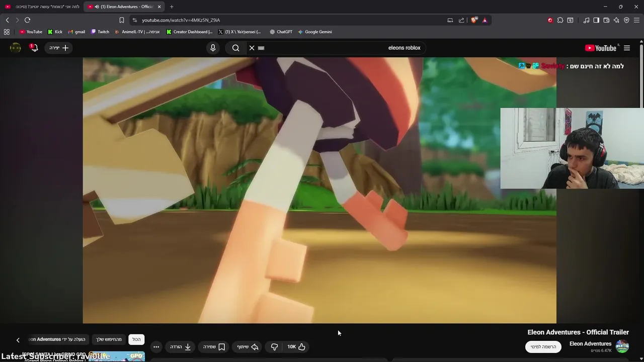Open the X Yair sensei bookmark
The height and width of the screenshot is (362, 644).
click(x=239, y=32)
